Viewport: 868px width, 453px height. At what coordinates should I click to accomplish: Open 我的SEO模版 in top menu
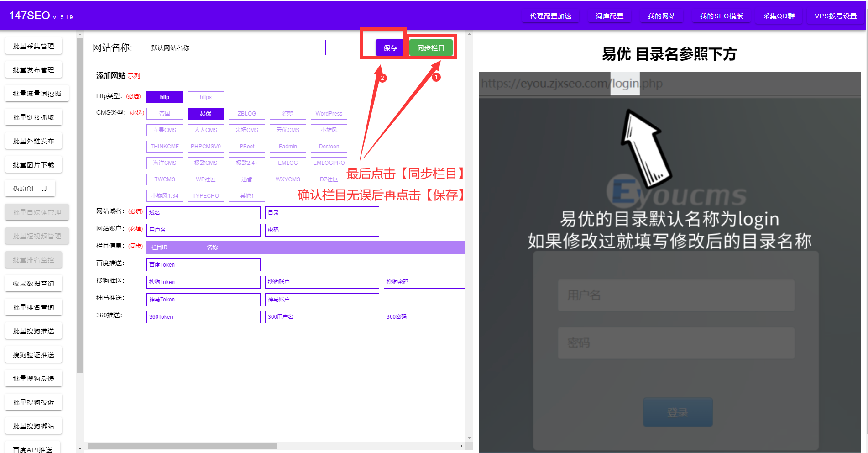722,16
